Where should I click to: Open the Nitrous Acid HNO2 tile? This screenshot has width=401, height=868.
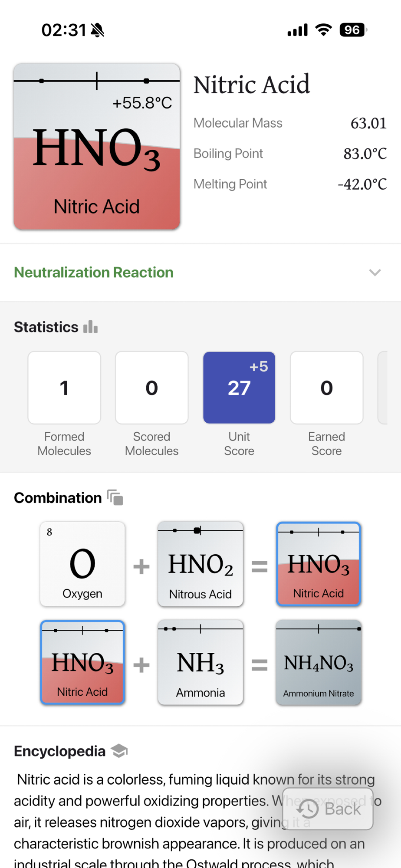[200, 564]
